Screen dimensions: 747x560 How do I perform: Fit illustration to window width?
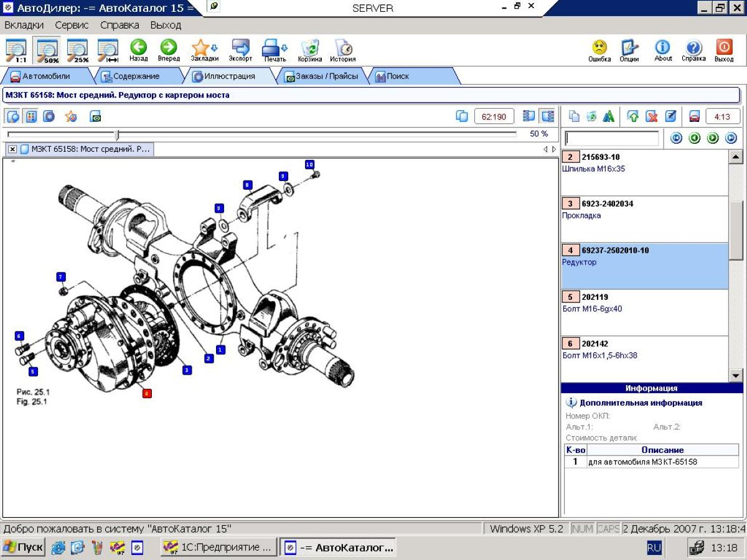108,50
